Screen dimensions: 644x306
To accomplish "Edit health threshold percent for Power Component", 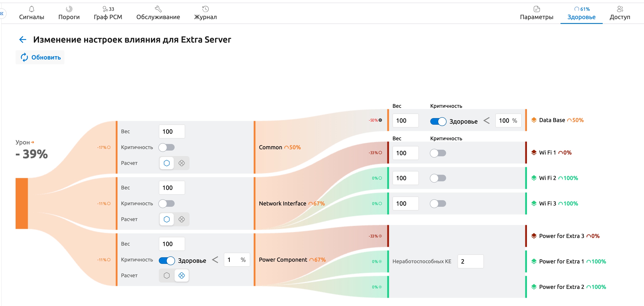I will coord(237,260).
